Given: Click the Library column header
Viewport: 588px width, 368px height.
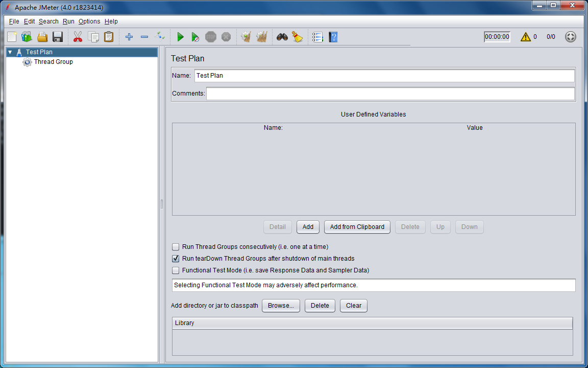Looking at the screenshot, I should pyautogui.click(x=373, y=323).
